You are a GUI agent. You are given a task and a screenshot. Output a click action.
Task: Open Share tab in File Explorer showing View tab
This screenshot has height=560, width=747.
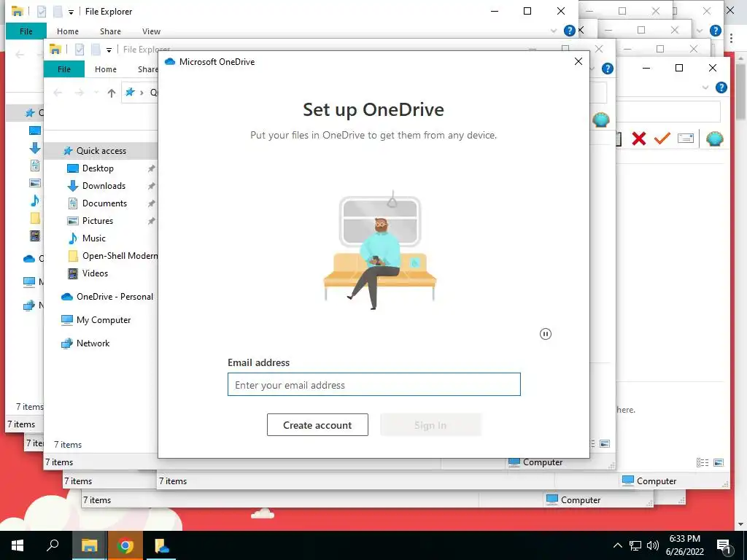coord(110,31)
